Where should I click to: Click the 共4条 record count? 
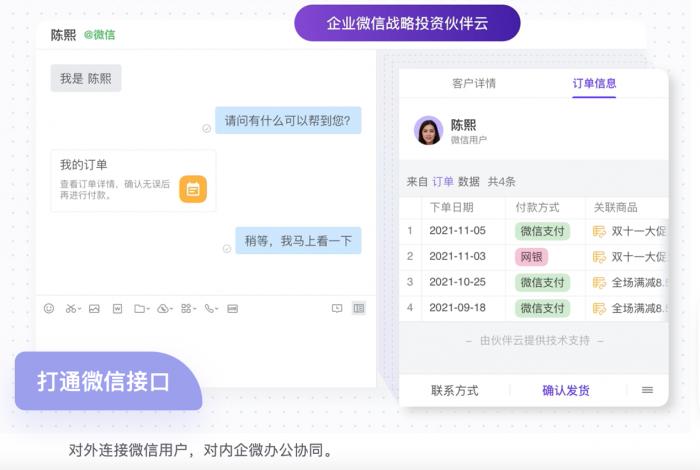(501, 182)
